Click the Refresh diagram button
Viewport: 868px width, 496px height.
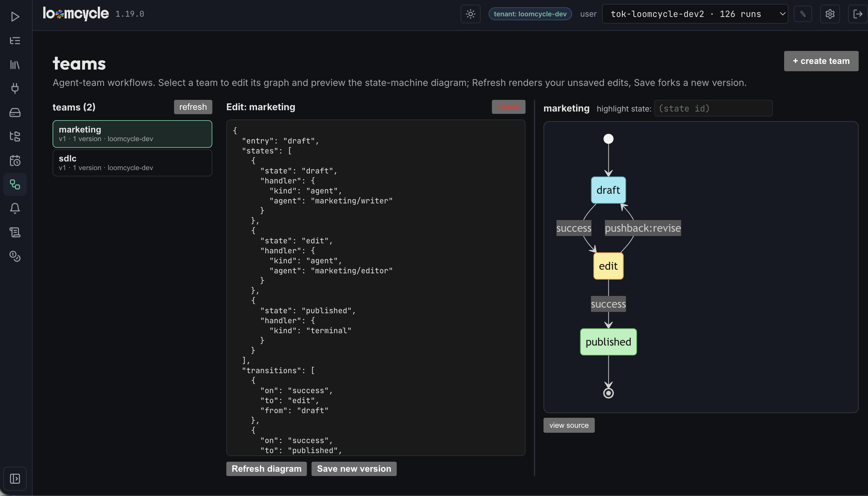[266, 469]
